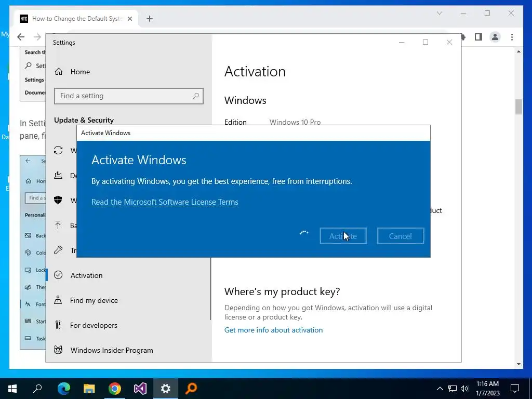This screenshot has width=532, height=399.
Task: Click the Windows Update sync icon
Action: (58, 150)
